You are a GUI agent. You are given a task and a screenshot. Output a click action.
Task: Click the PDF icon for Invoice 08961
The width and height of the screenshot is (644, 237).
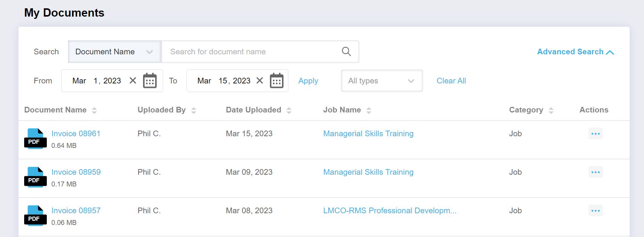pyautogui.click(x=35, y=139)
